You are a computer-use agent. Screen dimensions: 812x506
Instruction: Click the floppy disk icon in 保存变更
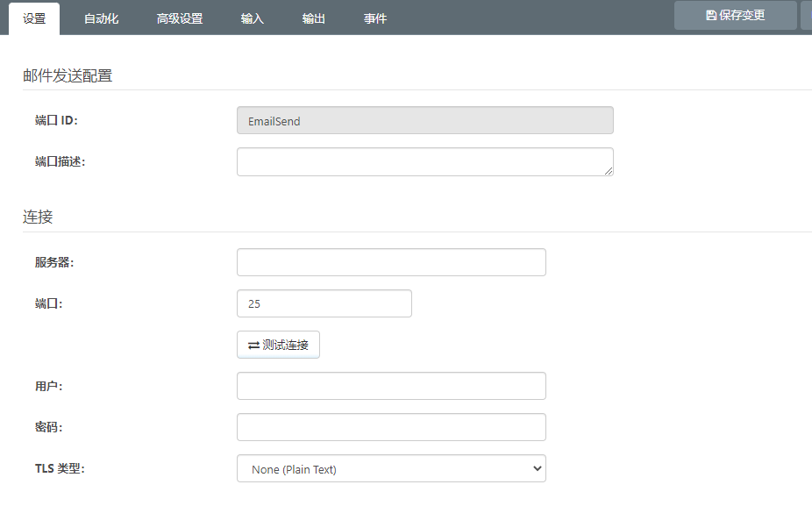click(x=711, y=16)
